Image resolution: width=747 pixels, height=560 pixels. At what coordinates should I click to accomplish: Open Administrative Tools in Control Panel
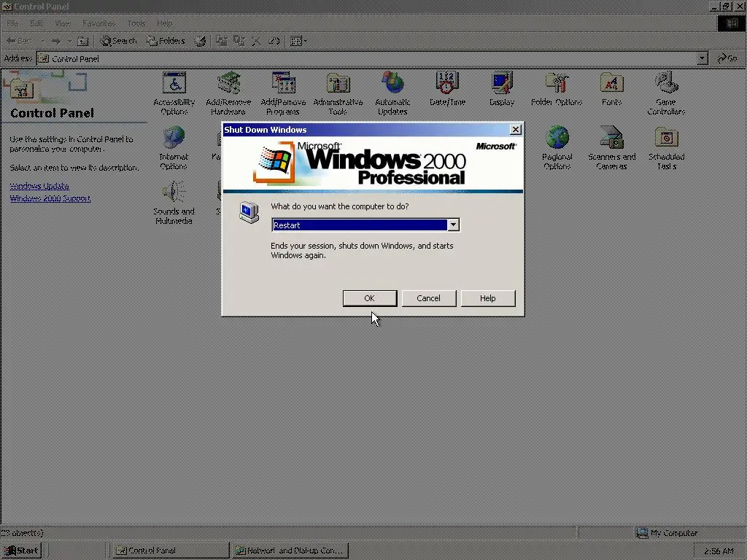(x=338, y=93)
